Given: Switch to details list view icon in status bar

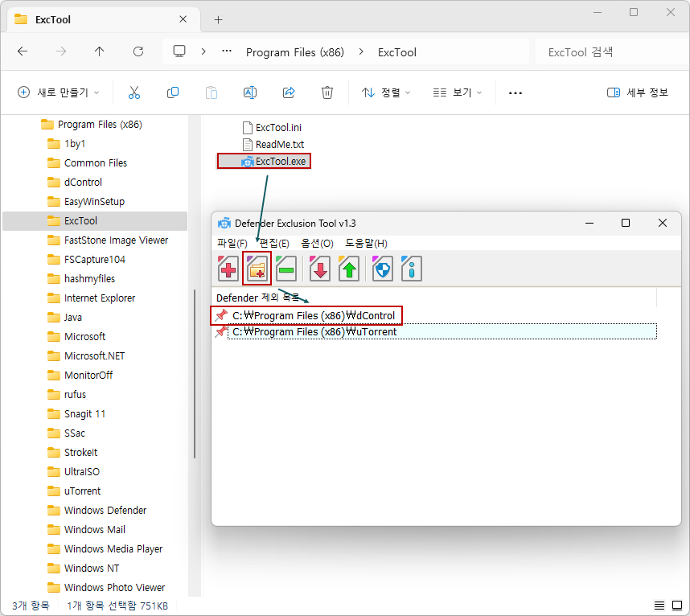Looking at the screenshot, I should (x=659, y=606).
